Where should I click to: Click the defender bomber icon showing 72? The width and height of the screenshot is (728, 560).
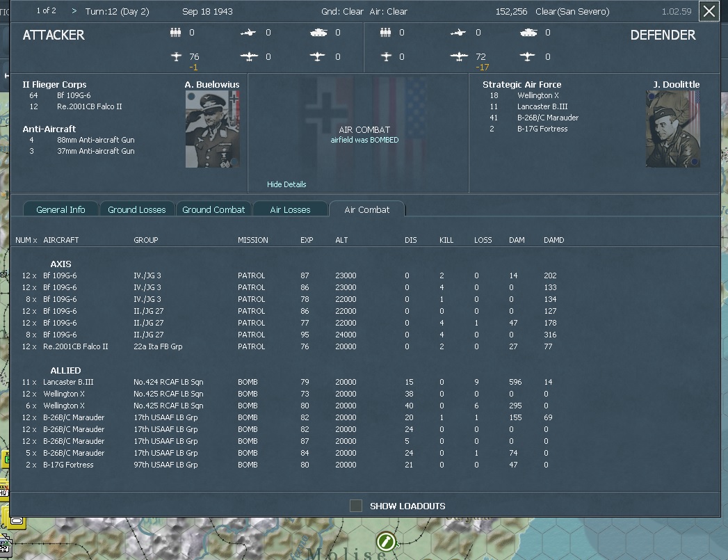point(460,55)
